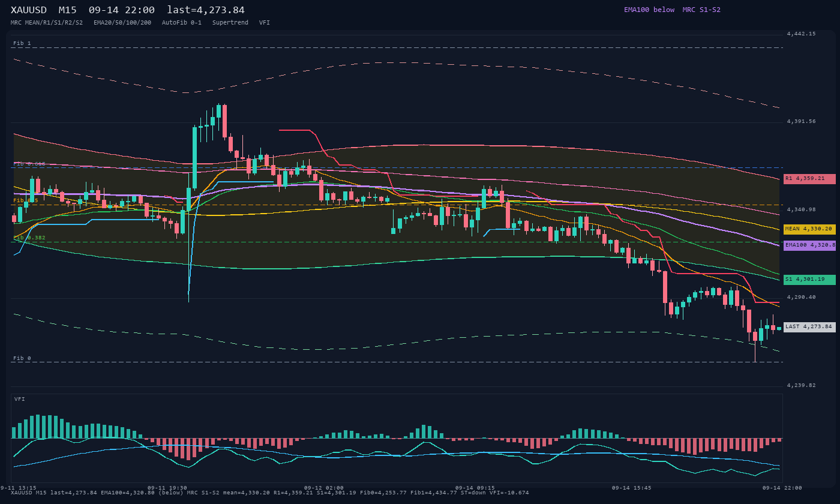
Task: Click the 4,391.56 price axis label
Action: [x=802, y=121]
